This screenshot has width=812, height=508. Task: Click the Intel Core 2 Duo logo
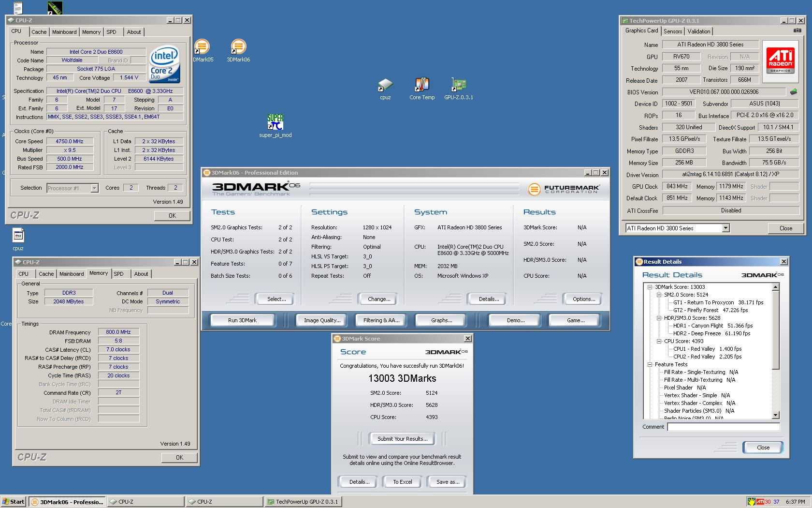[164, 64]
